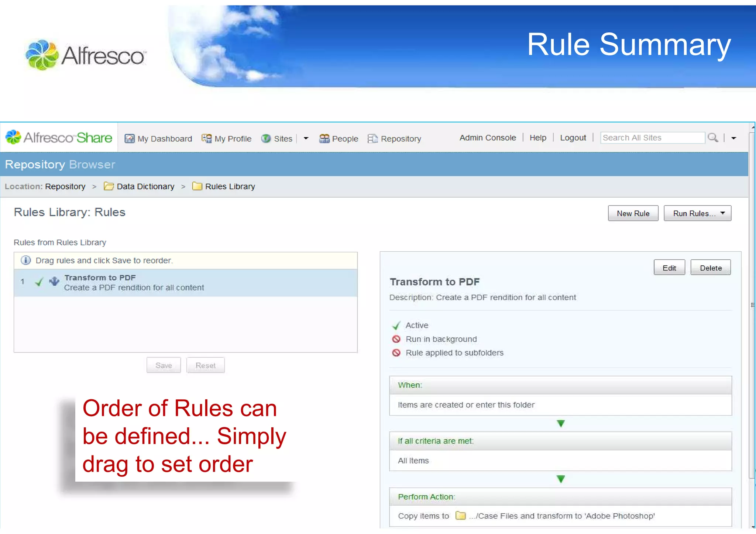Click the Edit button
The image size is (756, 534).
click(669, 268)
